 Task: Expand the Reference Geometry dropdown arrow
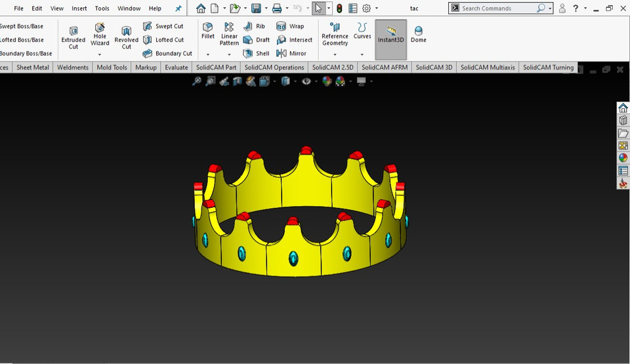[335, 54]
